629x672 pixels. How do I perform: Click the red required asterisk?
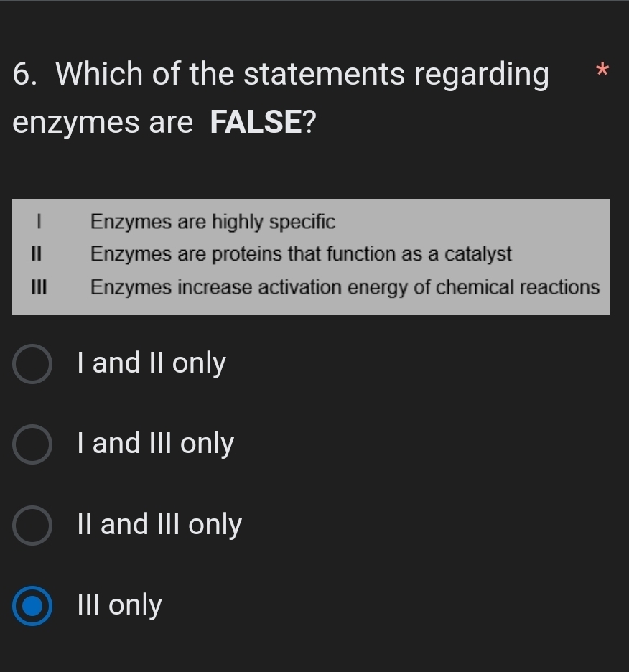[601, 70]
